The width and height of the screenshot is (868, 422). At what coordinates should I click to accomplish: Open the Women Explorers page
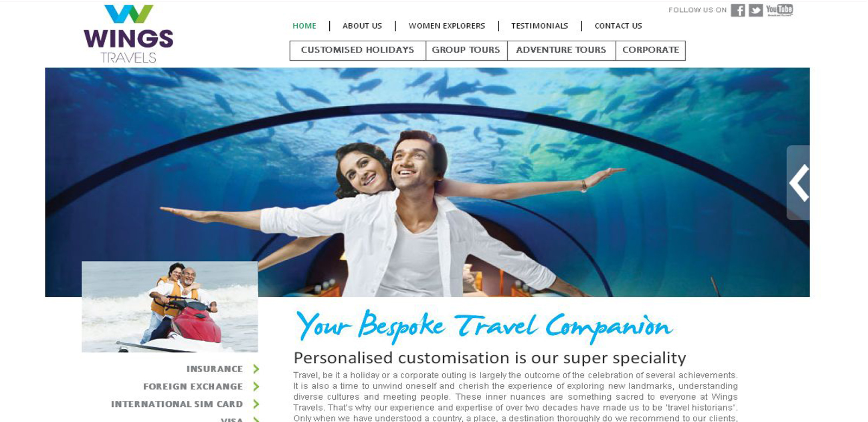pyautogui.click(x=446, y=25)
